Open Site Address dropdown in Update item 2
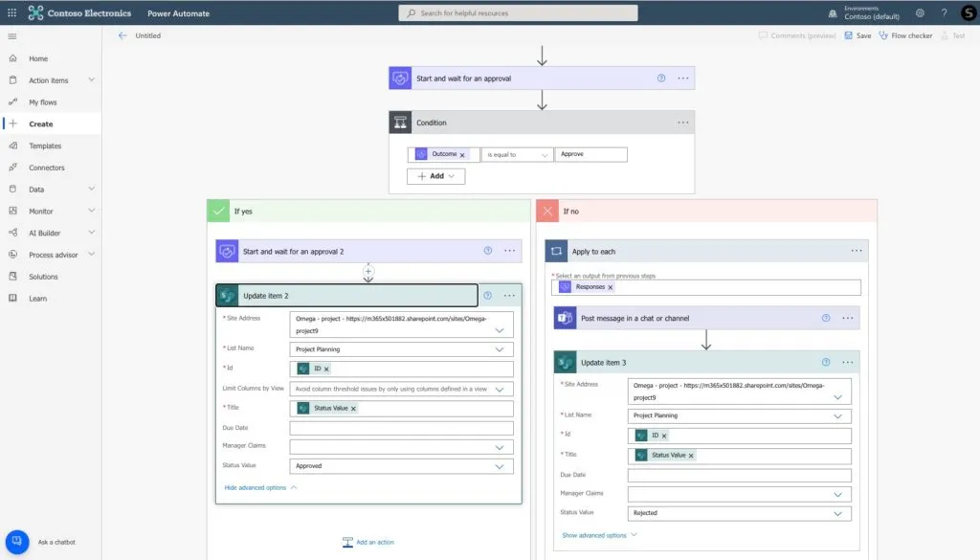This screenshot has width=980, height=560. (x=500, y=330)
